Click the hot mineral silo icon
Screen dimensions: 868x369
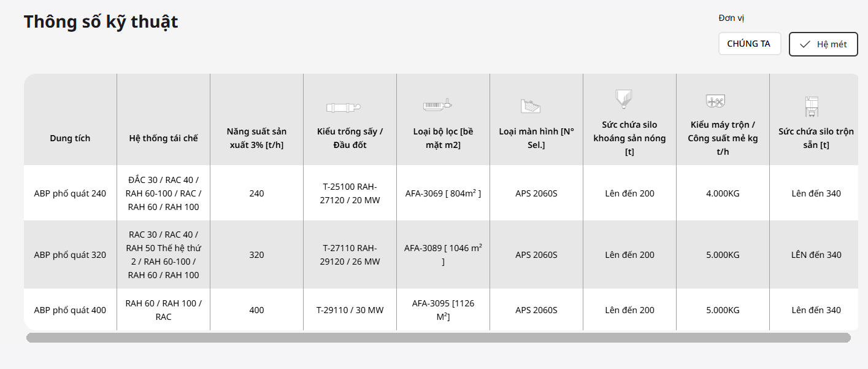point(623,98)
